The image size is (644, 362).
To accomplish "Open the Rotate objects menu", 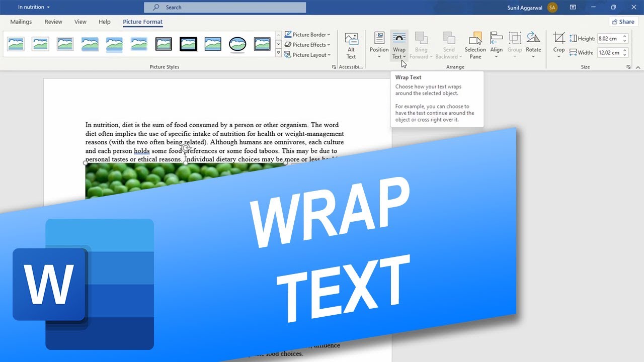I will 533,45.
